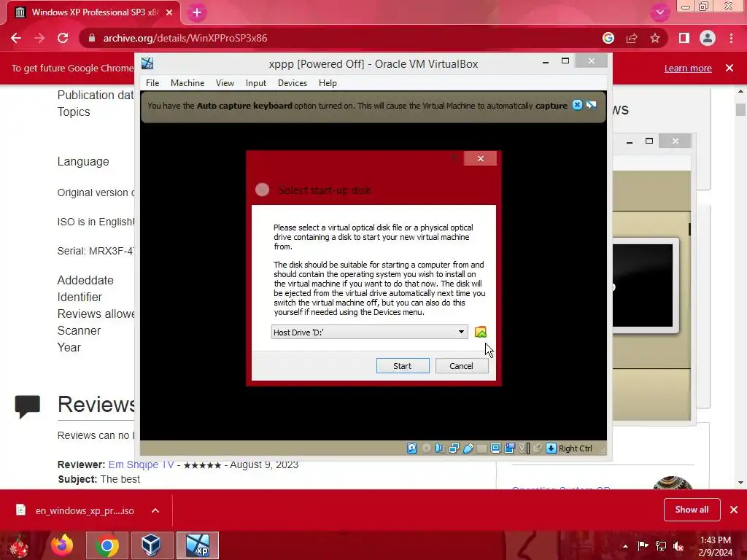Open the Em Shqipe TV reviewer link
The image size is (747, 560).
[x=141, y=464]
